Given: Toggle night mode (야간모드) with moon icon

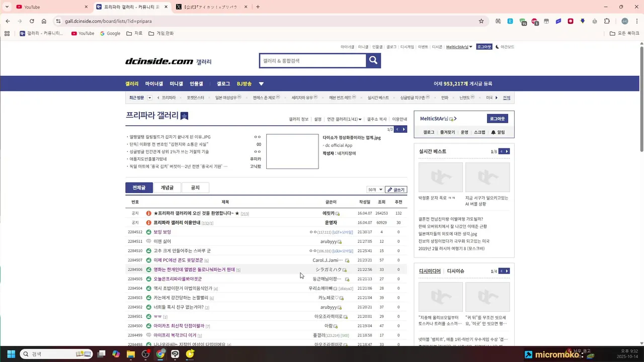Looking at the screenshot, I should 505,47.
